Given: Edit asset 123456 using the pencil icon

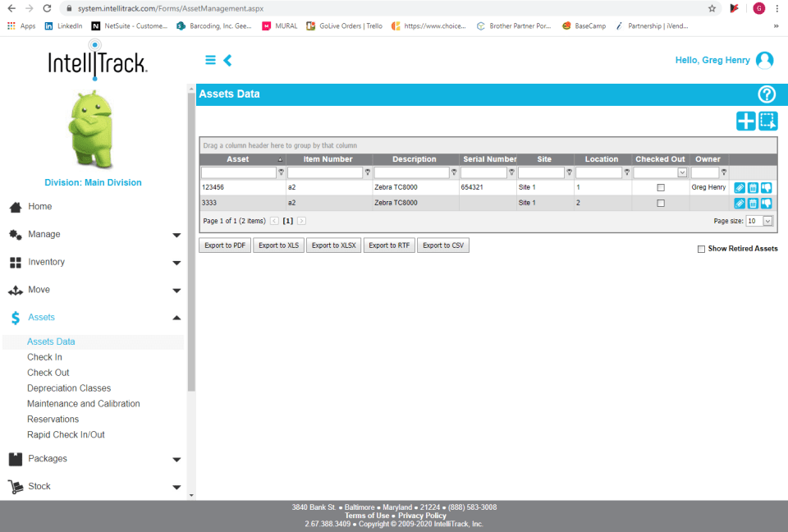Looking at the screenshot, I should click(740, 187).
